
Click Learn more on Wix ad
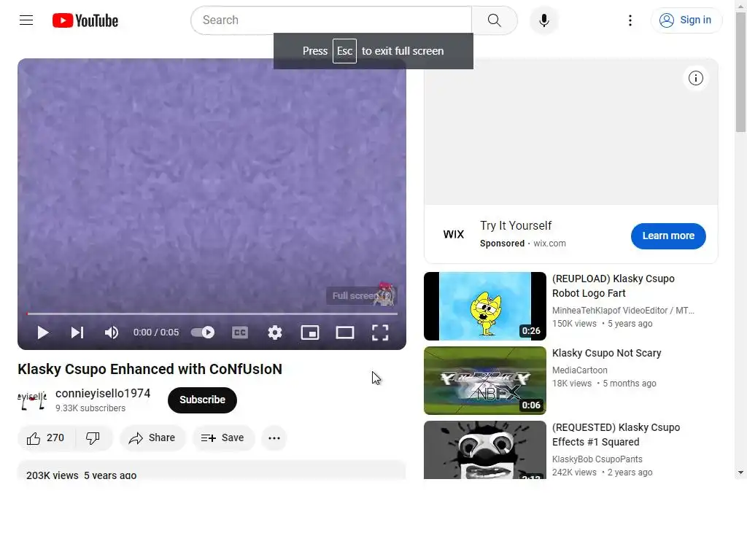click(x=668, y=236)
